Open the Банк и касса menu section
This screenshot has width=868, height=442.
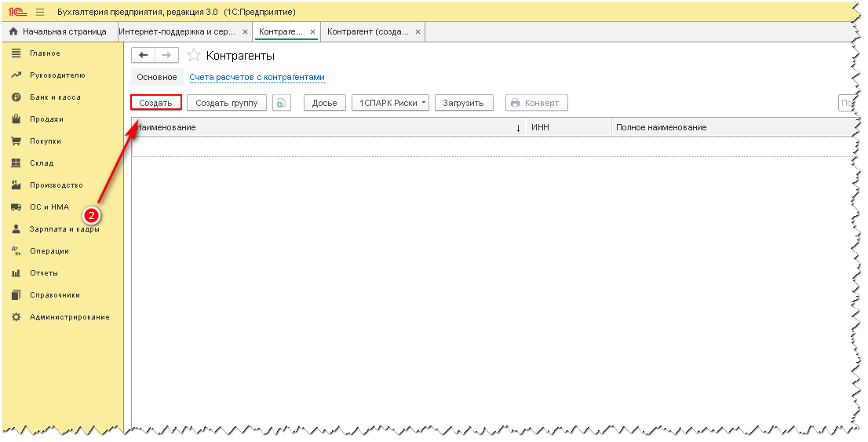56,97
